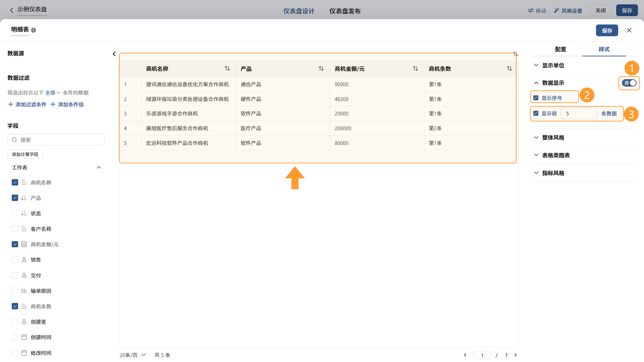
Task: Click 添加过滤条件 link
Action: coord(27,104)
